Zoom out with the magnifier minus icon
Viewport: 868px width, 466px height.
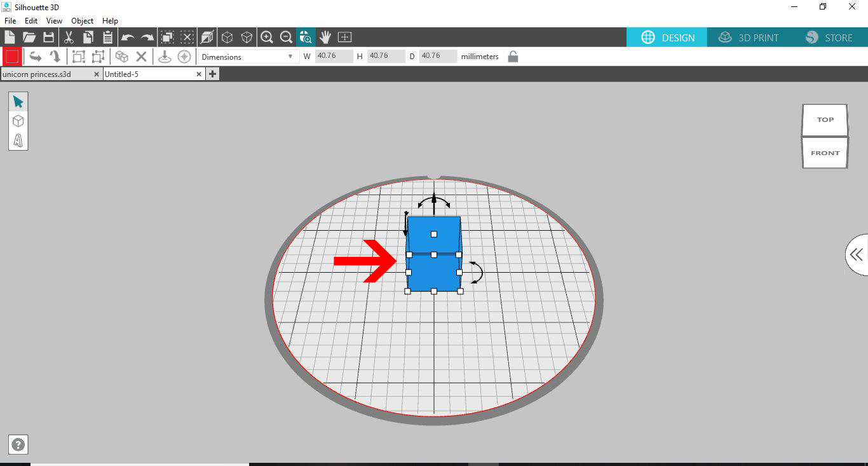[x=287, y=37]
